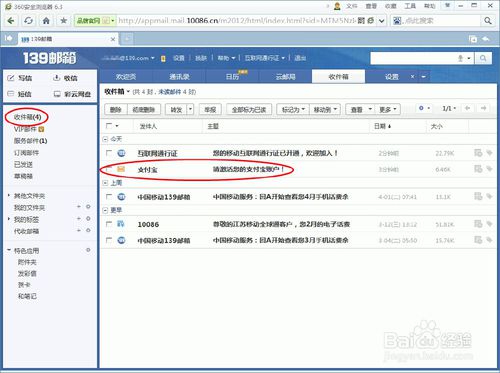Tick checkbox for 3月手机话费 email

pyautogui.click(x=109, y=240)
